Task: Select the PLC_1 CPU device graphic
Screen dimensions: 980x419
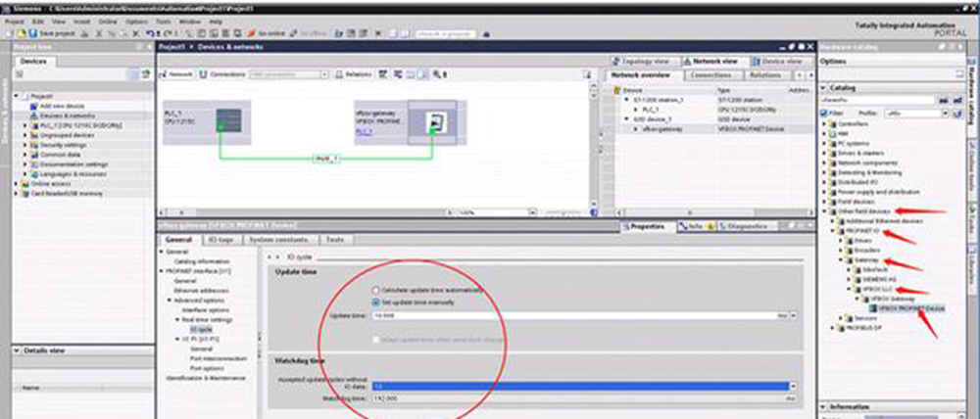Action: click(x=228, y=119)
